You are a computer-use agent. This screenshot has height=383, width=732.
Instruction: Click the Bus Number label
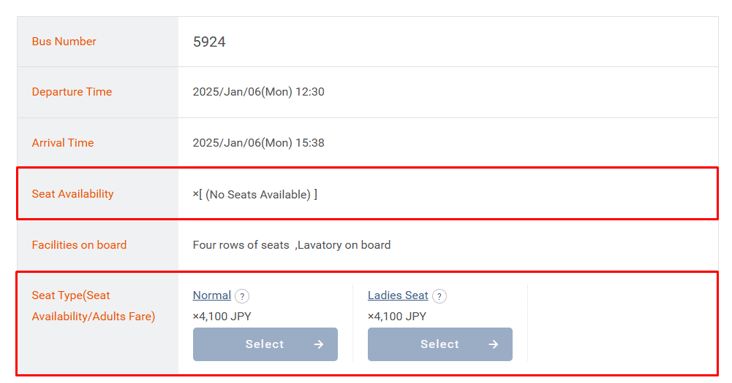coord(64,41)
